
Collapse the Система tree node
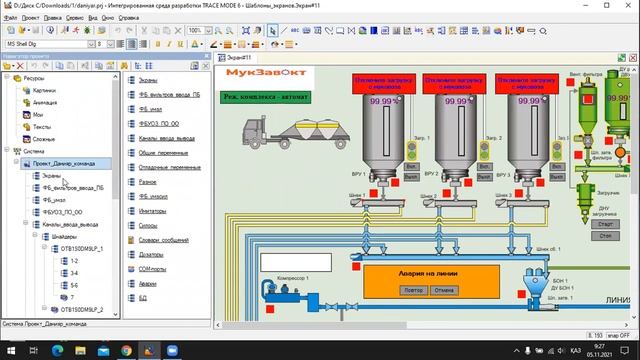(x=7, y=150)
